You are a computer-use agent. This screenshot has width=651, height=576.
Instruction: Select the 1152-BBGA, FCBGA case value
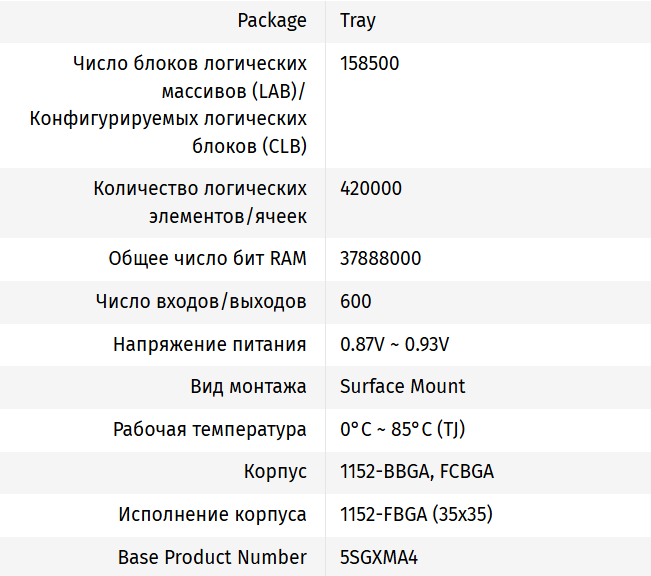pos(416,471)
